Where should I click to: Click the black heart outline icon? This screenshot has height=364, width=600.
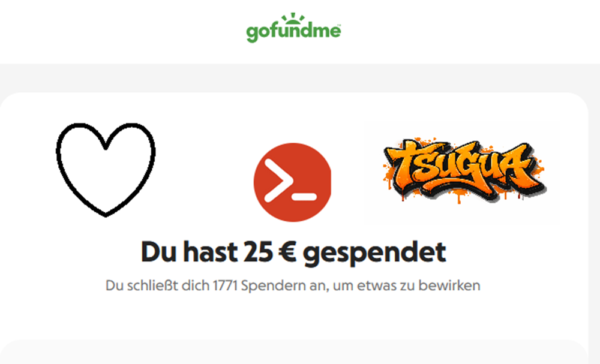(106, 170)
